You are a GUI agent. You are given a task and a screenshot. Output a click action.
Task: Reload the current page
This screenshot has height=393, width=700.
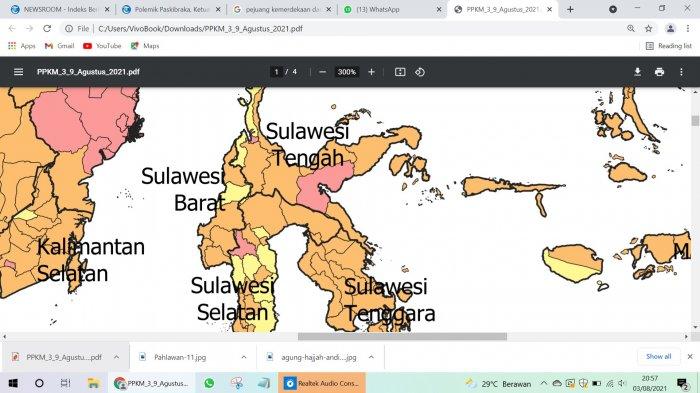(x=47, y=29)
